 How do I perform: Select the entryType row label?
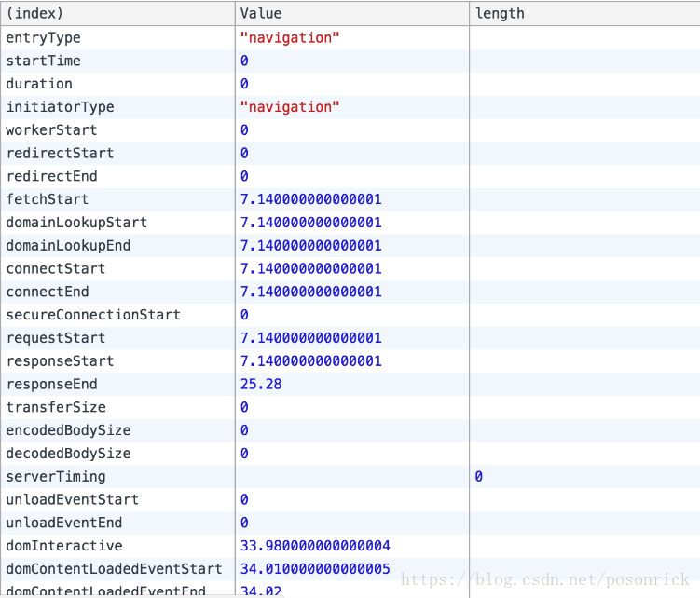coord(43,38)
